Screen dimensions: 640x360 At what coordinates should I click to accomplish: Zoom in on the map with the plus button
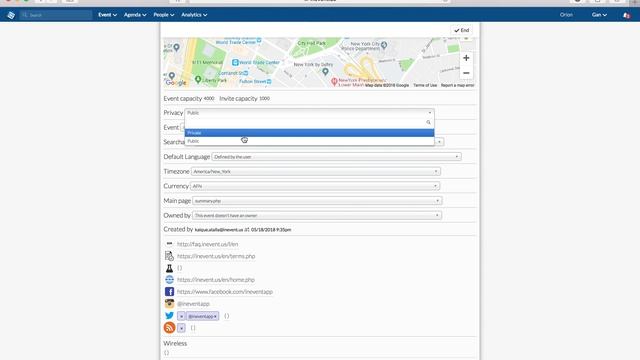coord(466,58)
